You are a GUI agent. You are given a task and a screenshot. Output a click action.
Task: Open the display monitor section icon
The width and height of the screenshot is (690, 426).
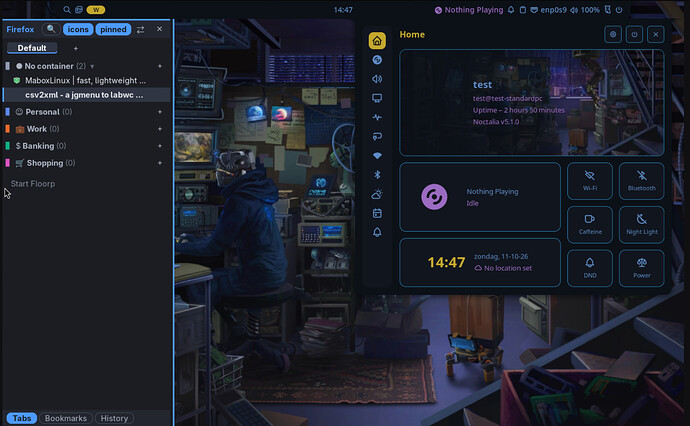point(377,98)
